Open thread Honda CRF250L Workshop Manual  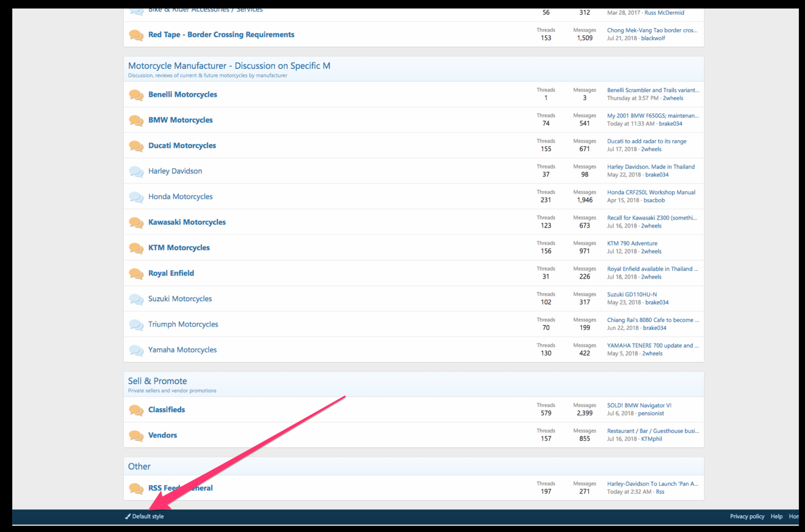tap(651, 192)
